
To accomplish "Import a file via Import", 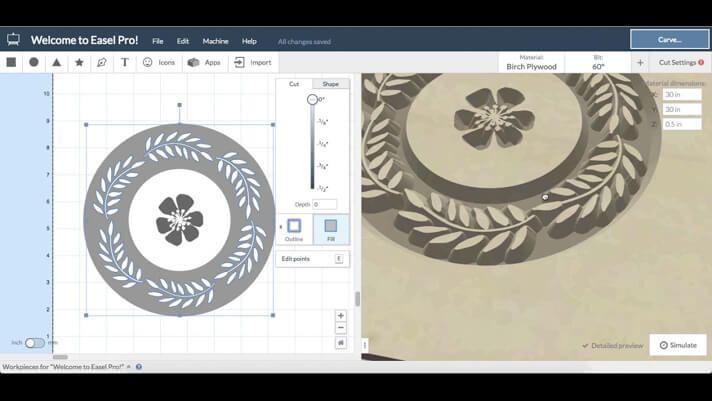I will 253,62.
